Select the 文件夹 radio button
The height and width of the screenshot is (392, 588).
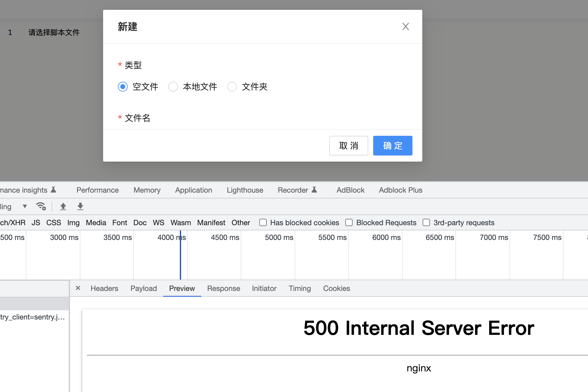pyautogui.click(x=232, y=87)
